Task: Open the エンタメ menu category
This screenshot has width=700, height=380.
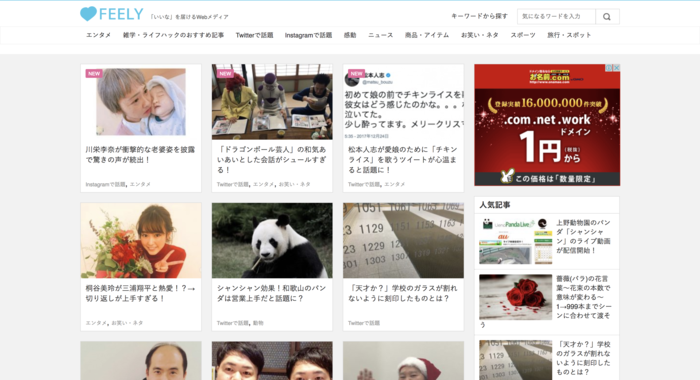Action: point(98,35)
